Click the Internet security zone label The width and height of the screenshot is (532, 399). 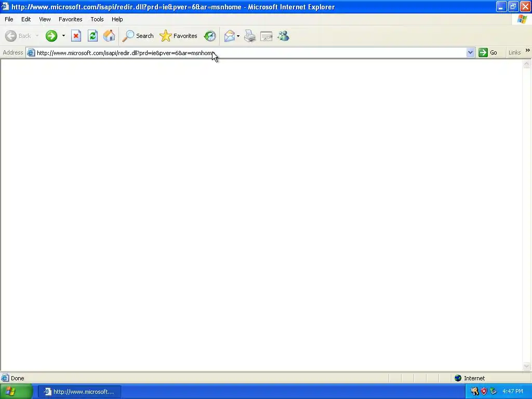474,378
